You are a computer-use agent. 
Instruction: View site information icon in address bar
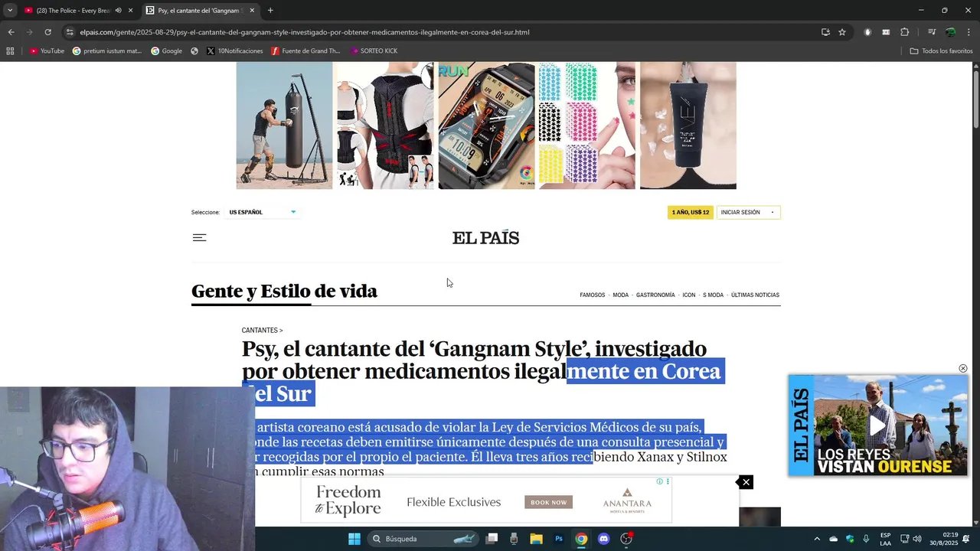click(70, 32)
